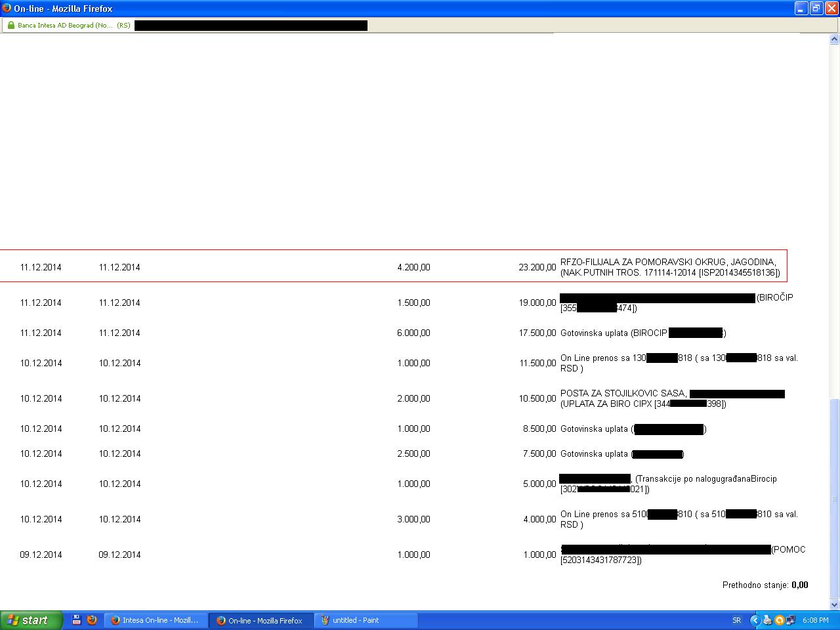The image size is (840, 630).
Task: Click the green padlock site security icon
Action: [x=10, y=25]
